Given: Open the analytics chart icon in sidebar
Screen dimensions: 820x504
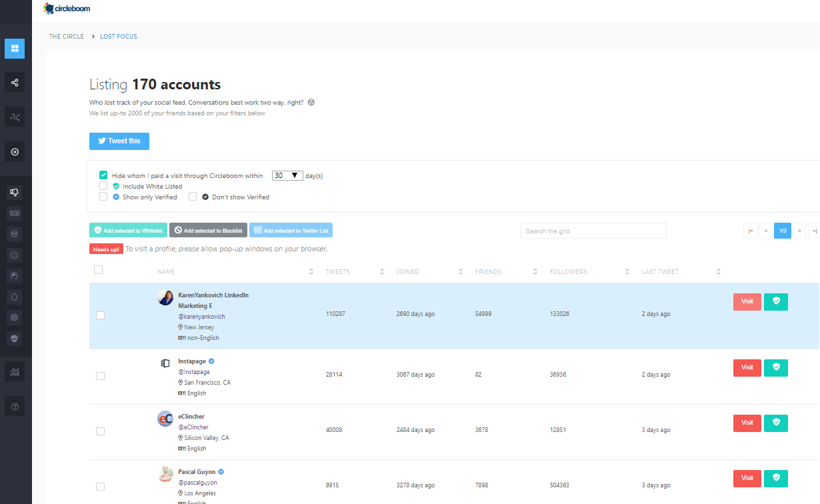Looking at the screenshot, I should tap(15, 372).
